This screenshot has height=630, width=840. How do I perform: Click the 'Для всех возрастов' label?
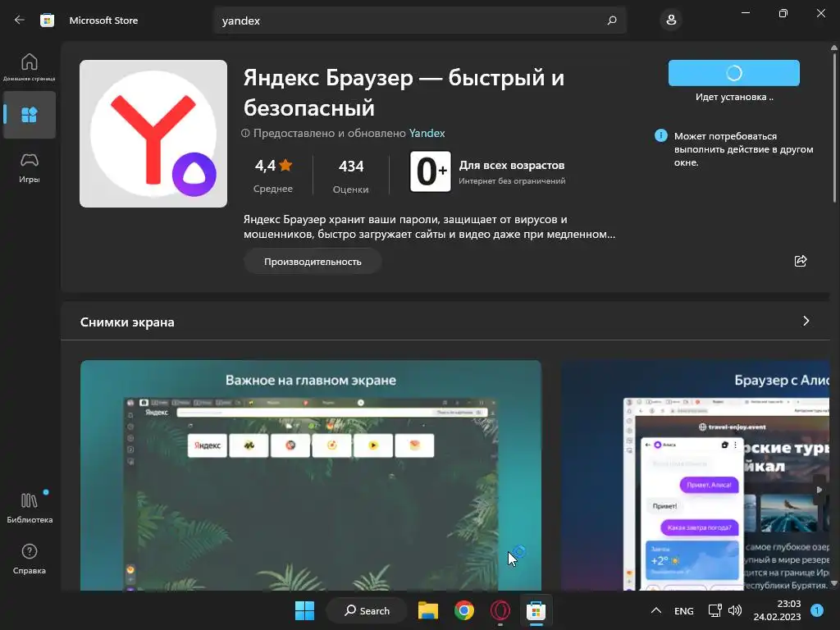[x=512, y=165]
